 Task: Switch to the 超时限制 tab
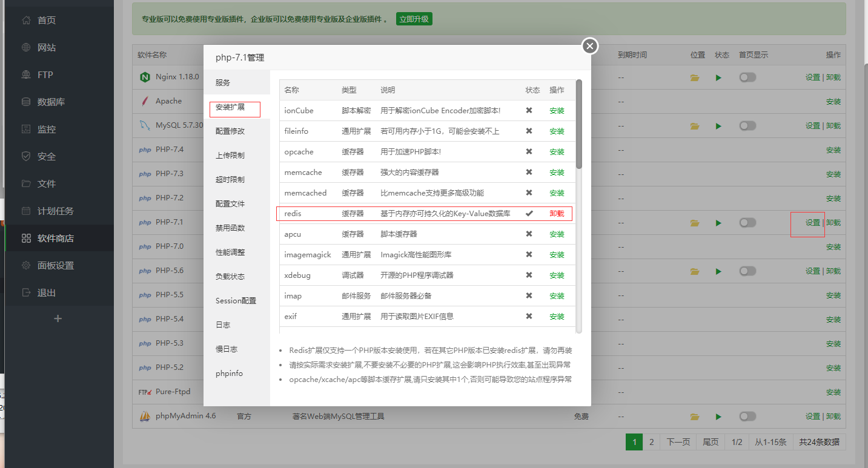coord(237,180)
